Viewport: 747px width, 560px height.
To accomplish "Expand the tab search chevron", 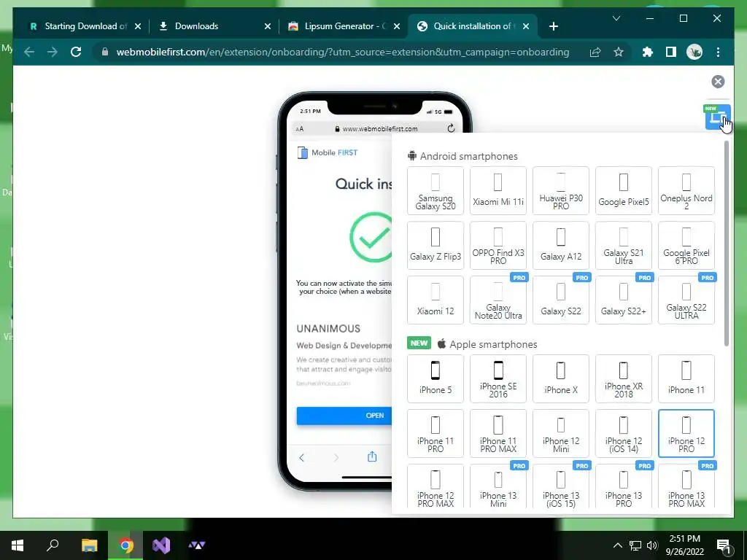I will (616, 18).
